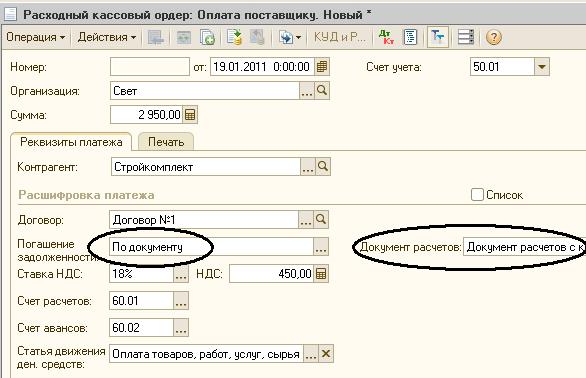
Task: Expand the Счет учета dropdown arrow
Action: coord(542,67)
